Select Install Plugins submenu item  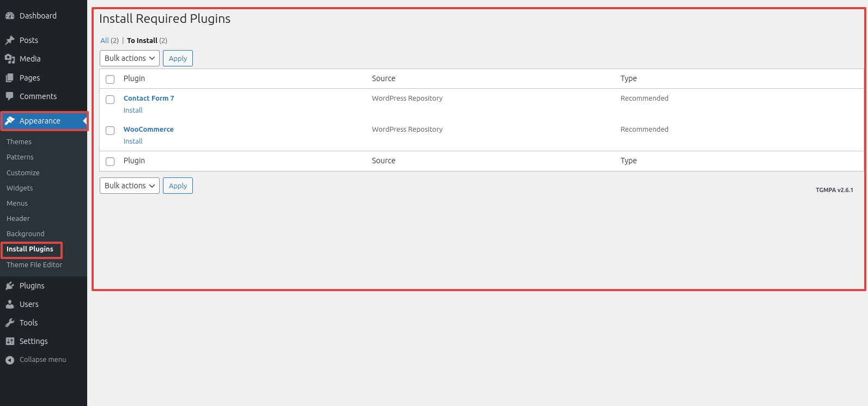30,249
